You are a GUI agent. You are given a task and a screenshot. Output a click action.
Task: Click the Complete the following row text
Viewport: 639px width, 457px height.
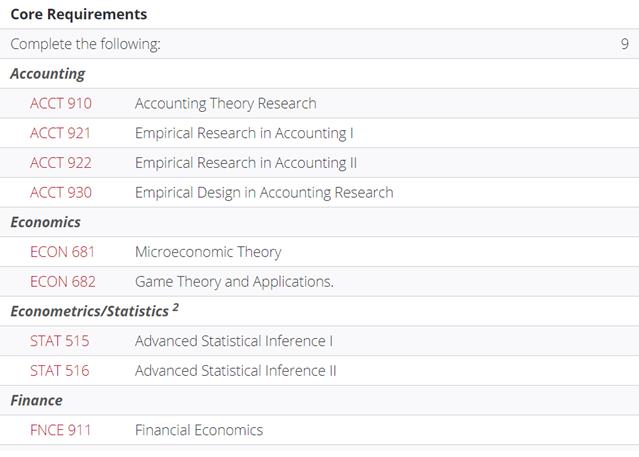pos(85,44)
